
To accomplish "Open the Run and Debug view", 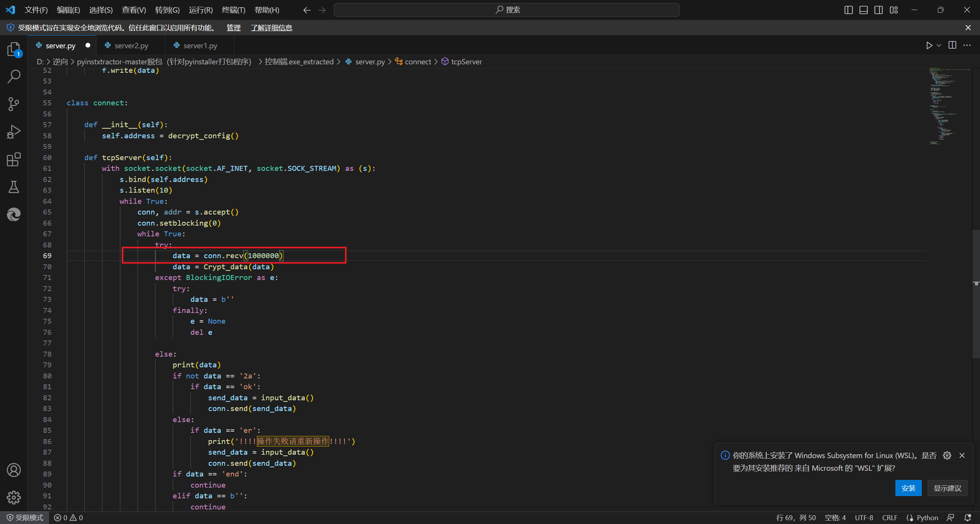I will (14, 132).
